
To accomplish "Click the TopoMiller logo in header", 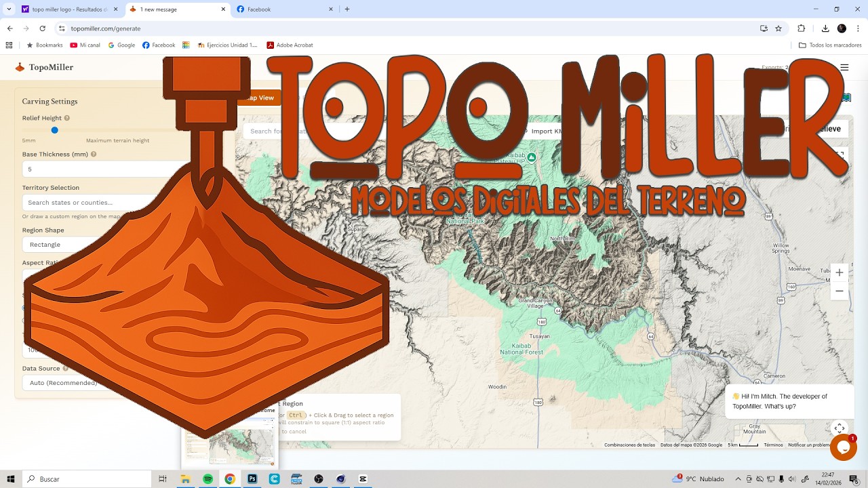I will (44, 67).
